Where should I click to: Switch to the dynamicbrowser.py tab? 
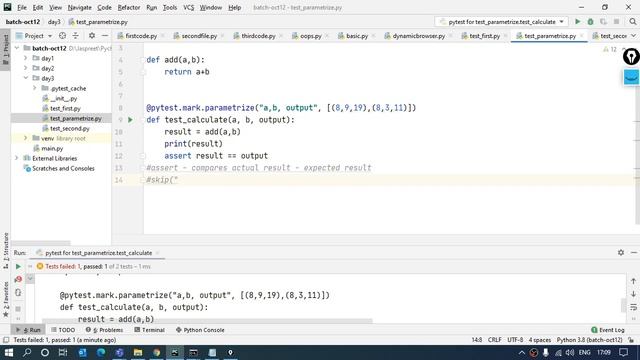point(418,36)
